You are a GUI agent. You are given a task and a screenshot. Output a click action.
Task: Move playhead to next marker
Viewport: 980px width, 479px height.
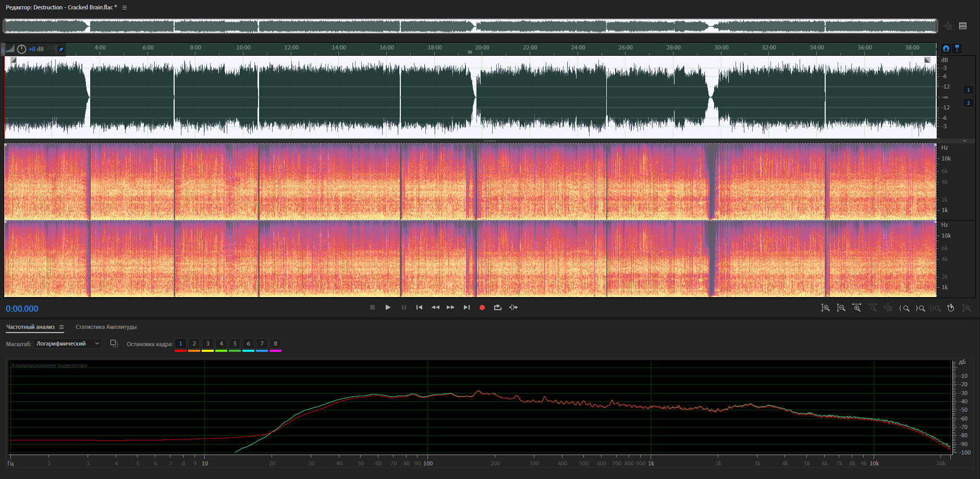coord(467,308)
